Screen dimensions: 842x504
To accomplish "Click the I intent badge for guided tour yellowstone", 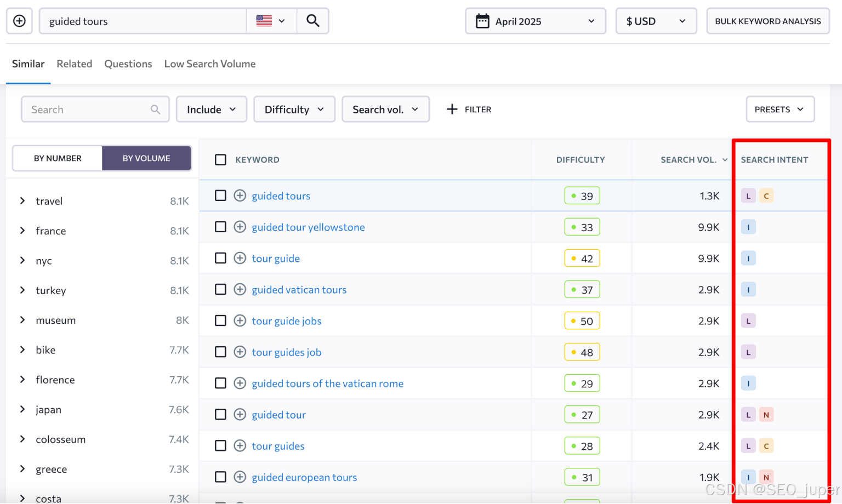I will click(x=748, y=227).
